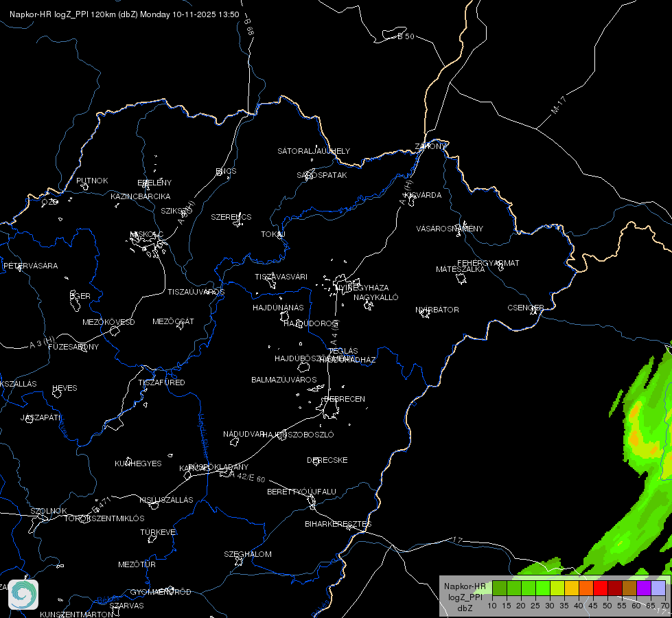672x618 pixels.
Task: Click the 'NYÍREGYHÁZA' city label
Action: (x=362, y=287)
